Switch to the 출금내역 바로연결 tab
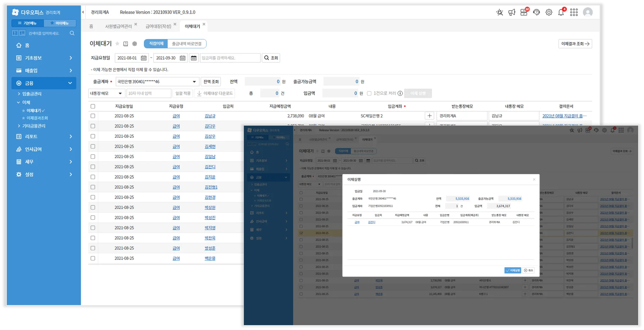Viewport: 644px width, 330px height. pyautogui.click(x=186, y=44)
